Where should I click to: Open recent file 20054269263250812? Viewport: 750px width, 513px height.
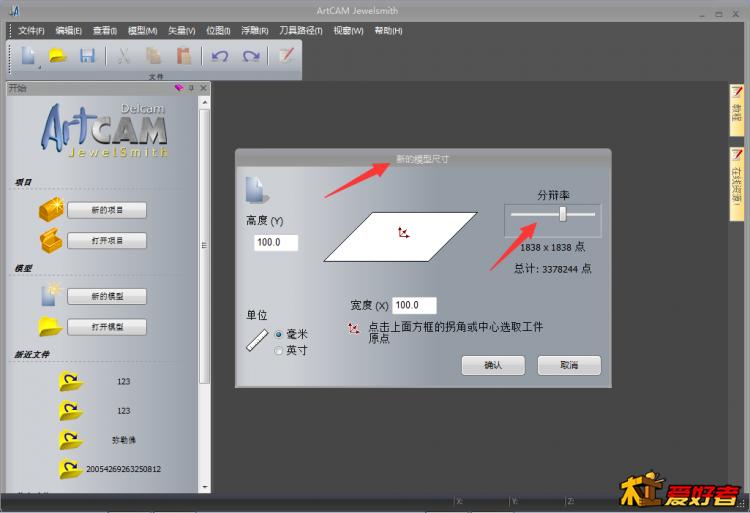123,469
